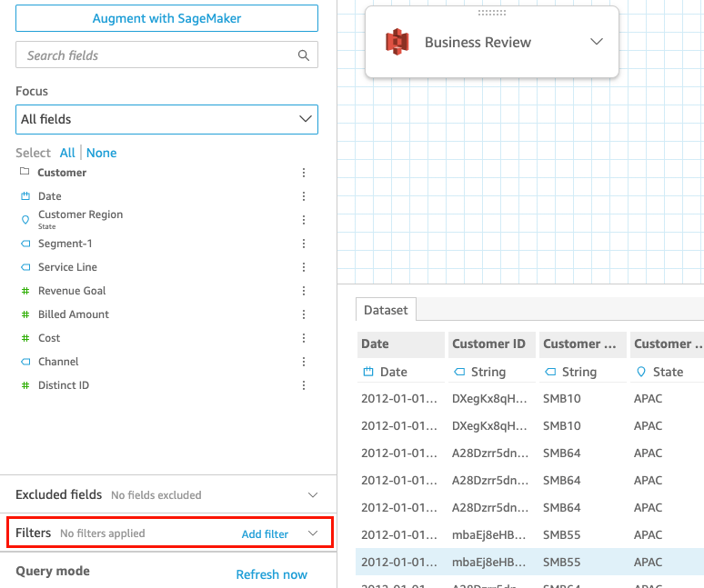Click the location pin icon for Customer Region

pos(25,220)
